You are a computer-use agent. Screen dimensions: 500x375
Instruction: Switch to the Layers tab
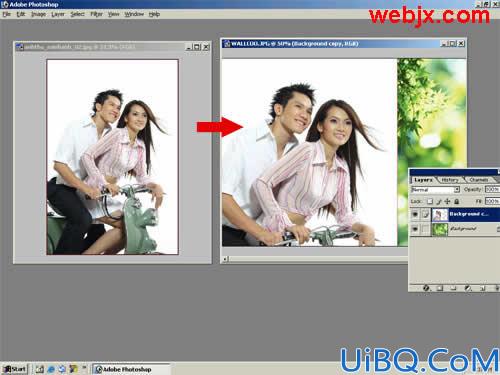(x=423, y=180)
